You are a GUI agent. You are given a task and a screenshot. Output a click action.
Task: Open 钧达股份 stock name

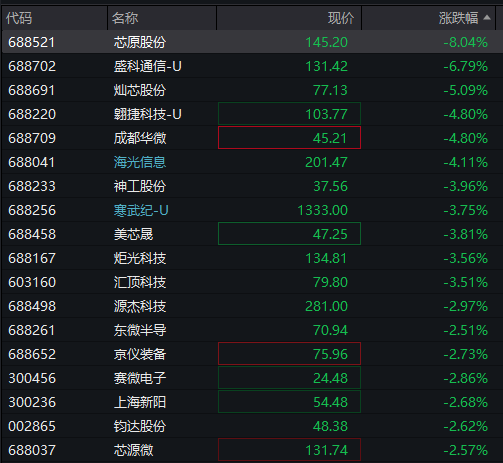coord(140,426)
